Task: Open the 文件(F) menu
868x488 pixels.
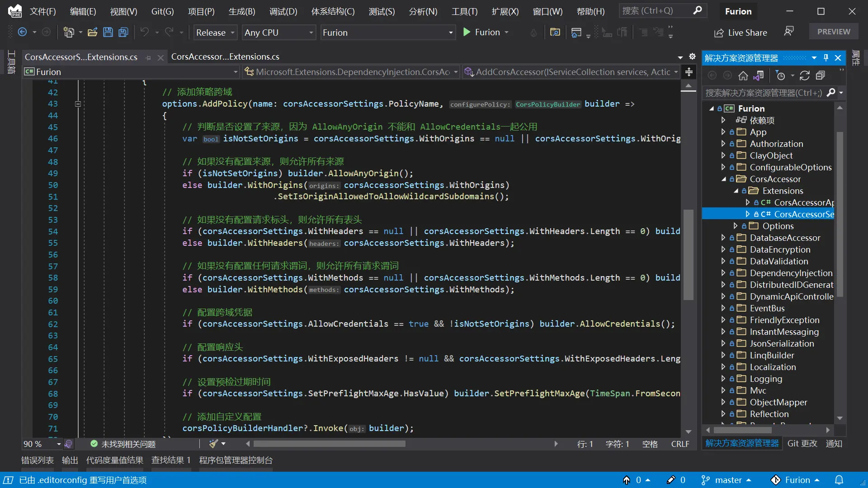Action: pyautogui.click(x=42, y=11)
